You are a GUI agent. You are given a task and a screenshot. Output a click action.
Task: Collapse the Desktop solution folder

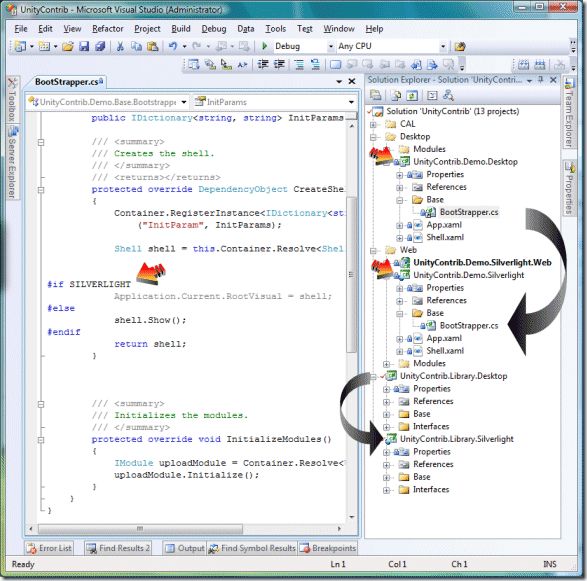[373, 137]
